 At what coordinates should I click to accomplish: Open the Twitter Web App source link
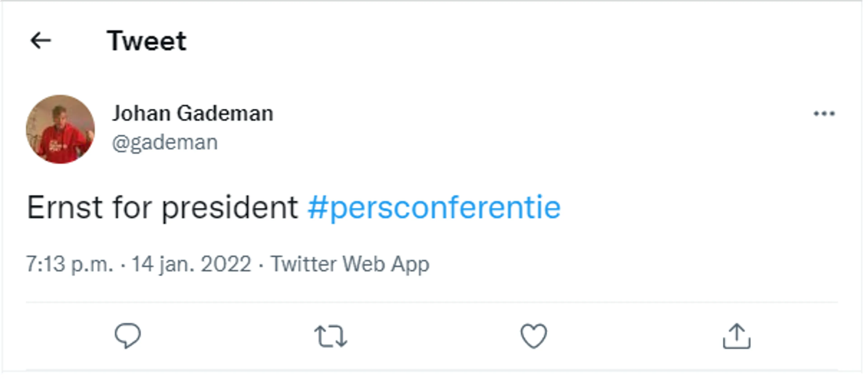[x=350, y=264]
